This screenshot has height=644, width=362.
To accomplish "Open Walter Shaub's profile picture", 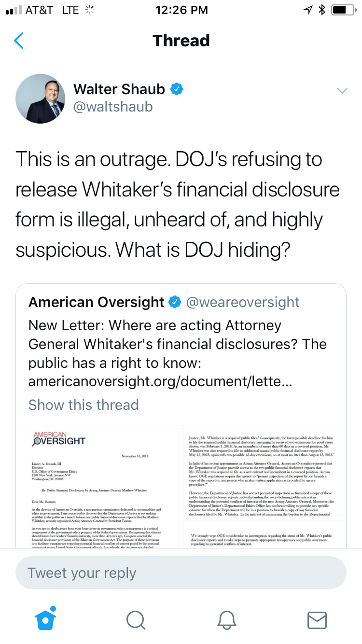I will tap(41, 98).
